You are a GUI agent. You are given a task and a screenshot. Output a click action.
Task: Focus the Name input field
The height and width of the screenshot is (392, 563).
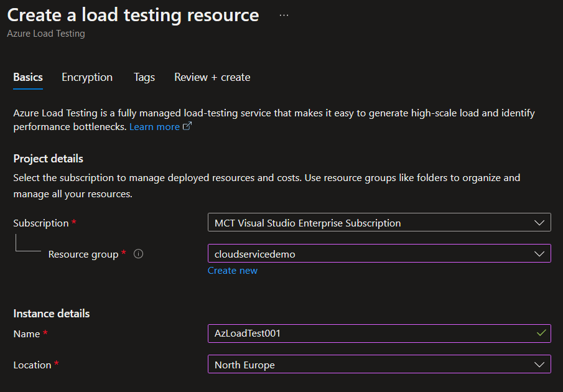pos(379,333)
